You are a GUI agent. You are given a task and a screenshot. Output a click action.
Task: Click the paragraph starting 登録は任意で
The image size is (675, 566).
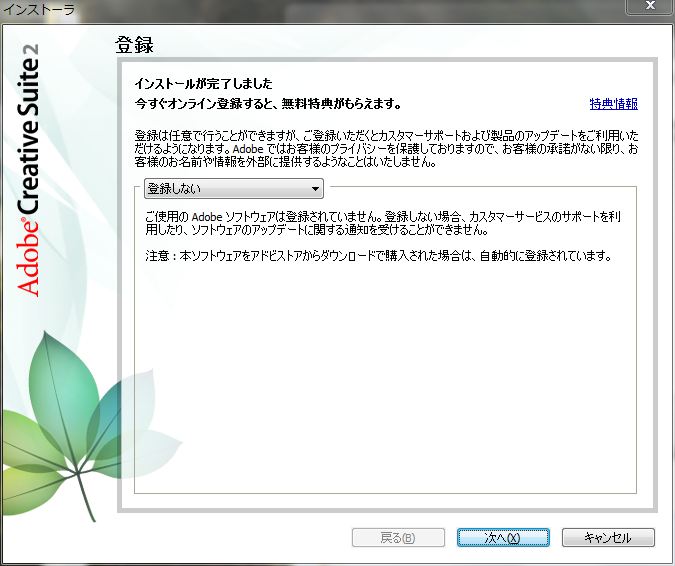(x=386, y=149)
